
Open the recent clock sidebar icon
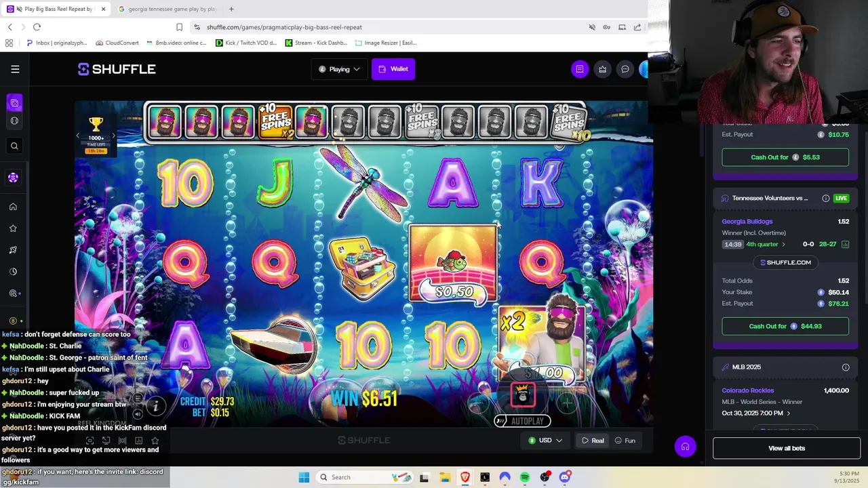(13, 272)
